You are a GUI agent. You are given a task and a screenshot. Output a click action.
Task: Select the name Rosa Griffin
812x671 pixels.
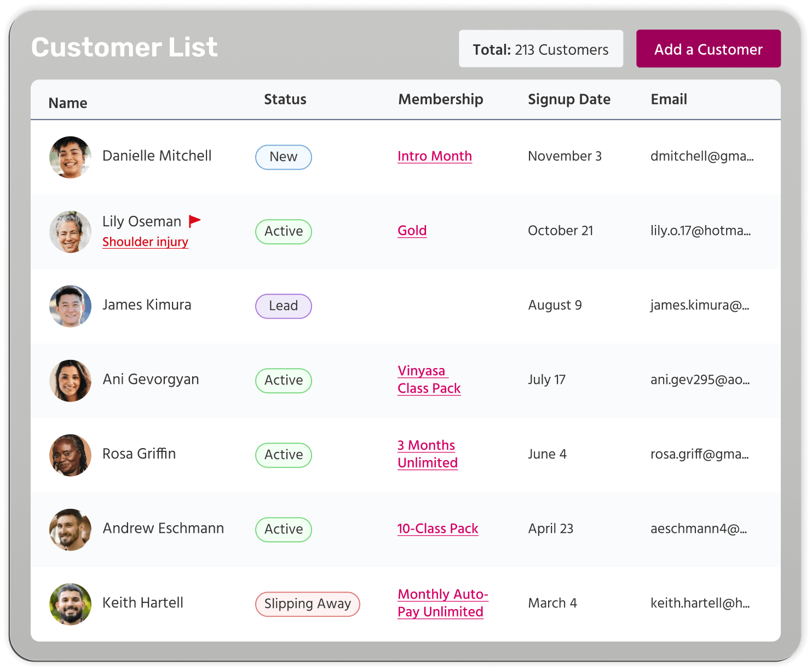[139, 454]
